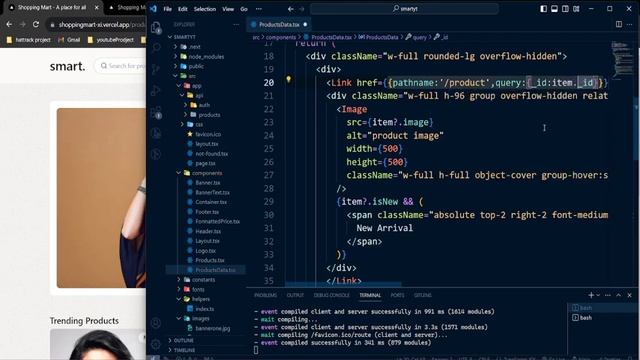640x360 pixels.
Task: Expand the constants folder
Action: [x=203, y=280]
